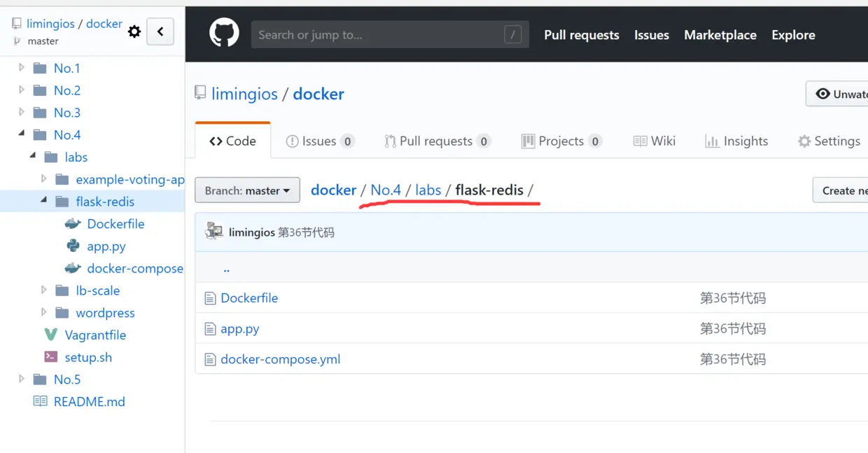Image resolution: width=868 pixels, height=453 pixels.
Task: Click docker in the breadcrumb path
Action: [x=333, y=190]
